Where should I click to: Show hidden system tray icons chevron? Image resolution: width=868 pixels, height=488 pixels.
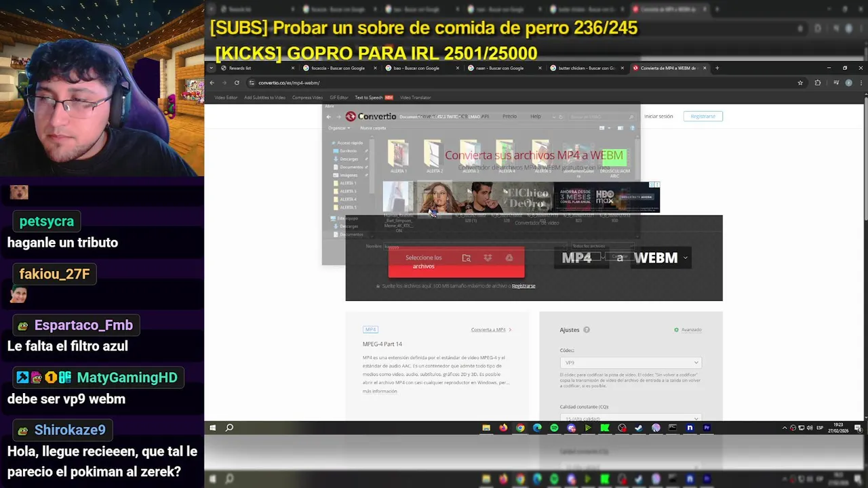pyautogui.click(x=785, y=428)
